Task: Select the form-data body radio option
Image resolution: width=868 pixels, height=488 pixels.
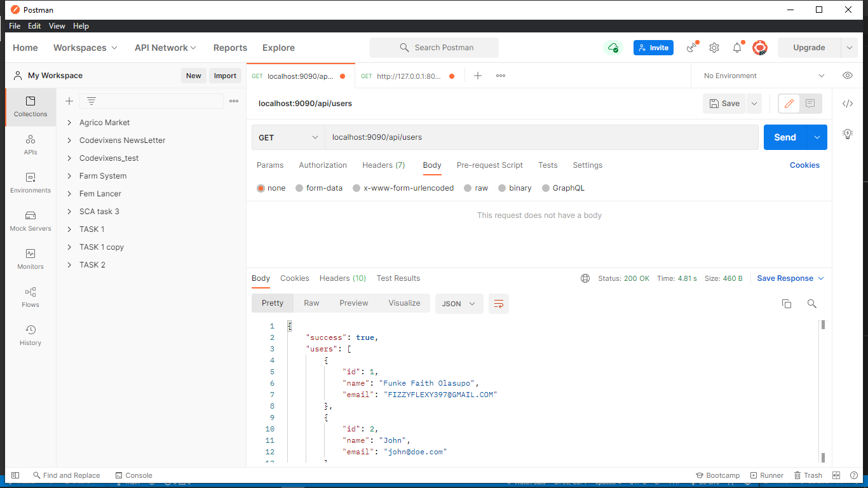Action: (299, 188)
